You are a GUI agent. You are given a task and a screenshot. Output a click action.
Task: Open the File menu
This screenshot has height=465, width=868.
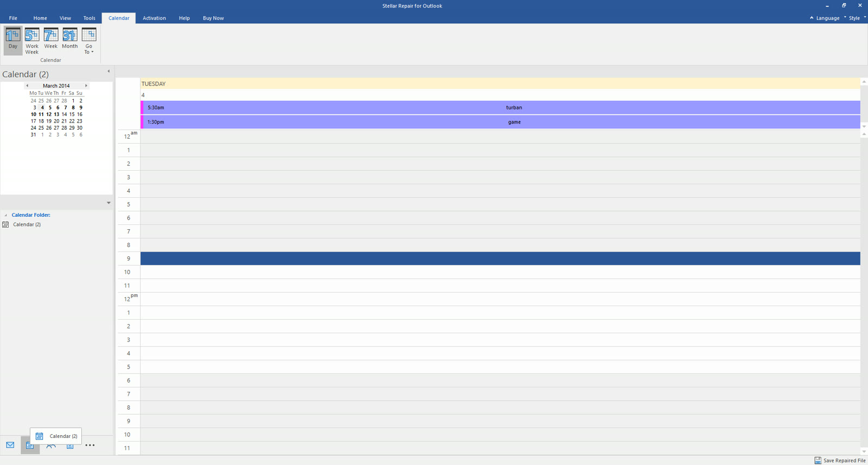(13, 18)
